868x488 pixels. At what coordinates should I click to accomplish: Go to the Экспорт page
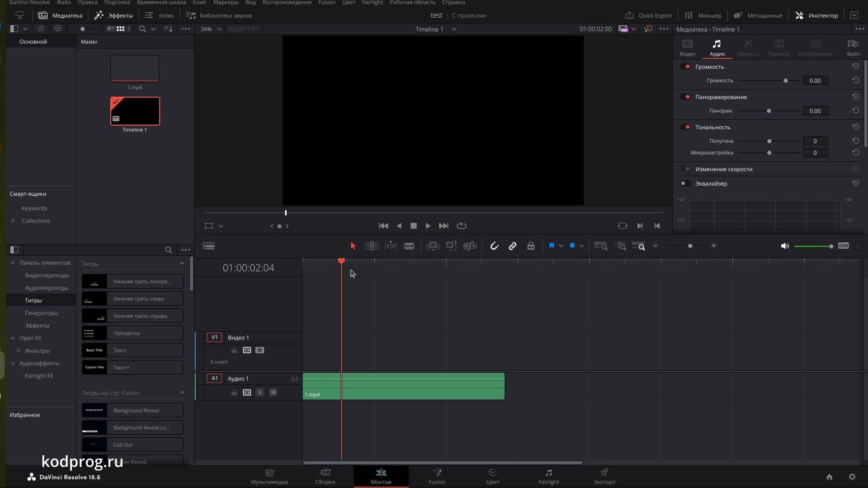(x=604, y=477)
